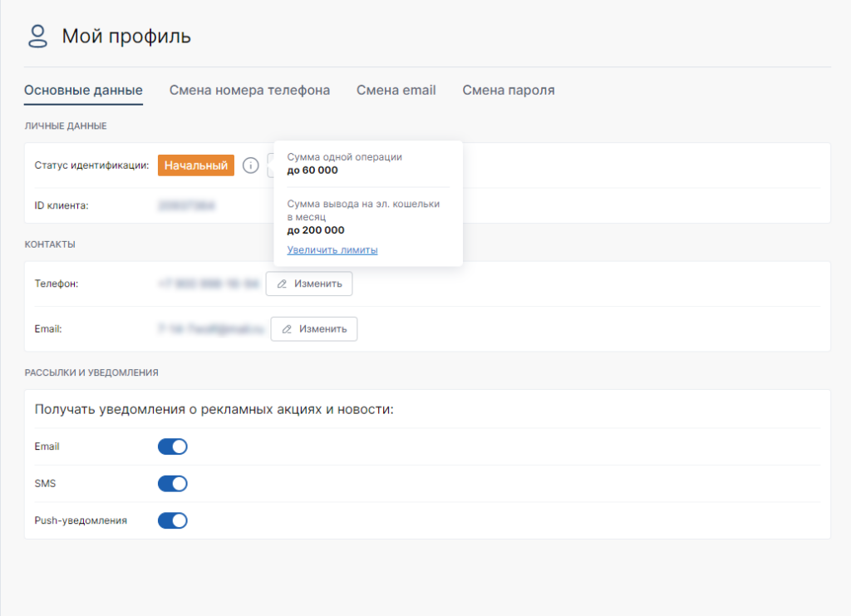Open the Основные данные tab
851x616 pixels.
coord(83,90)
